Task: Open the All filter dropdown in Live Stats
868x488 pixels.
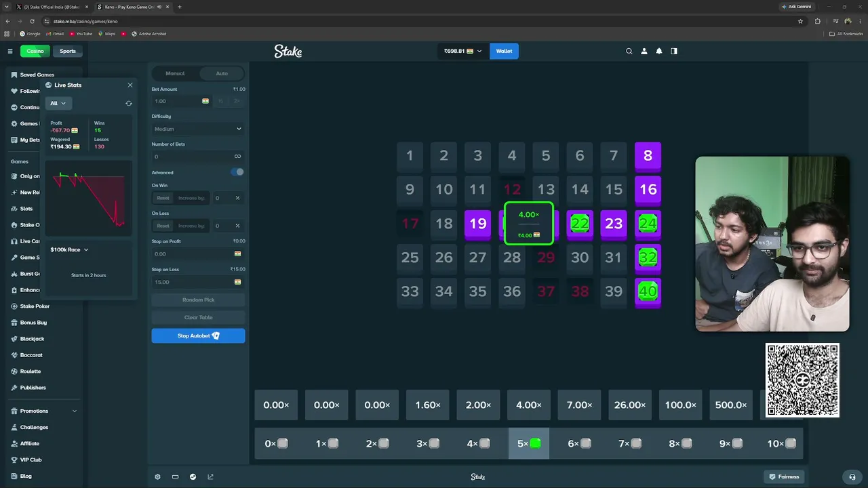Action: tap(58, 103)
